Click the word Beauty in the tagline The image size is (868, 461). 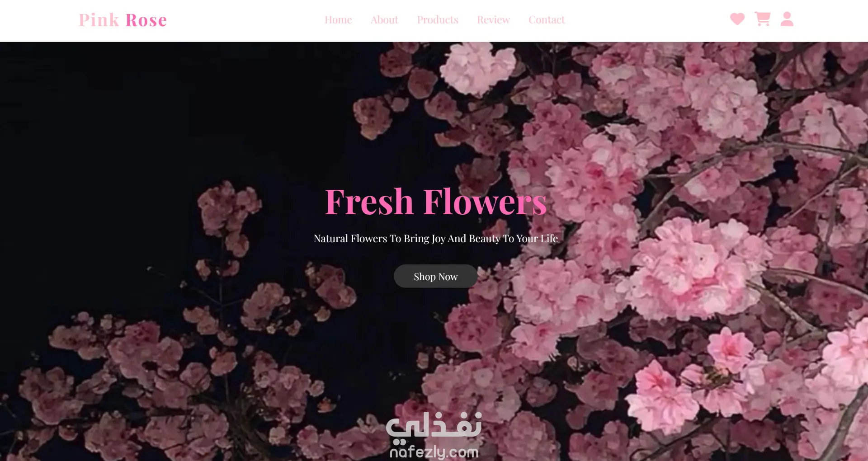[485, 239]
